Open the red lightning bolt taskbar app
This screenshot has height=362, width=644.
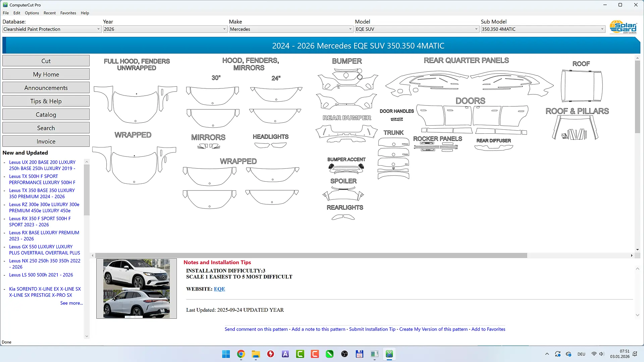(x=270, y=354)
